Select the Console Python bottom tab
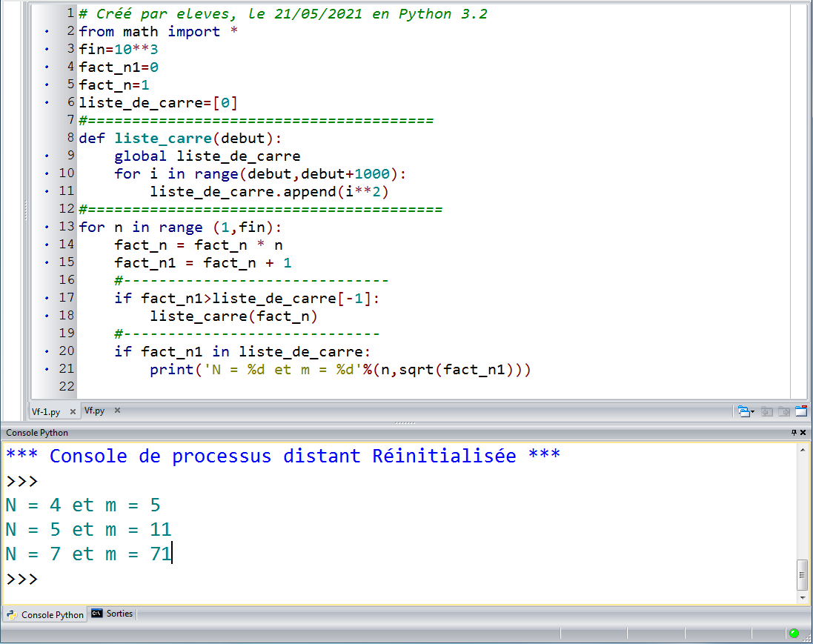 [x=46, y=614]
